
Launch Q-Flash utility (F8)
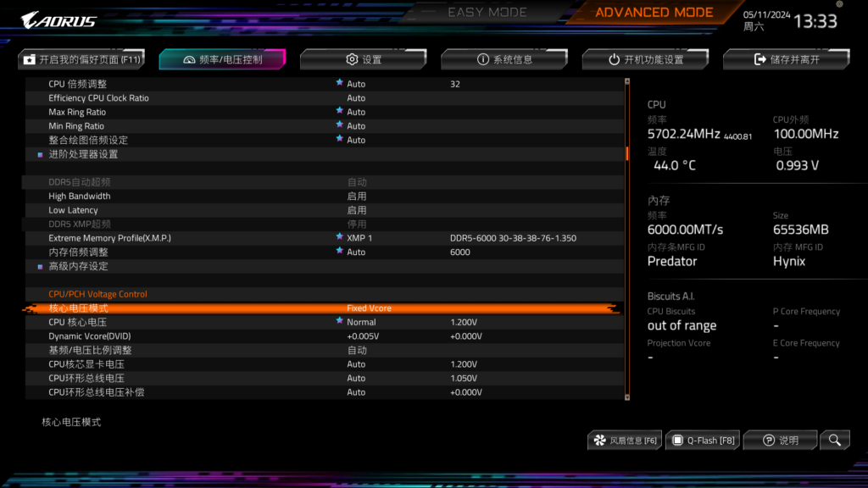[702, 440]
